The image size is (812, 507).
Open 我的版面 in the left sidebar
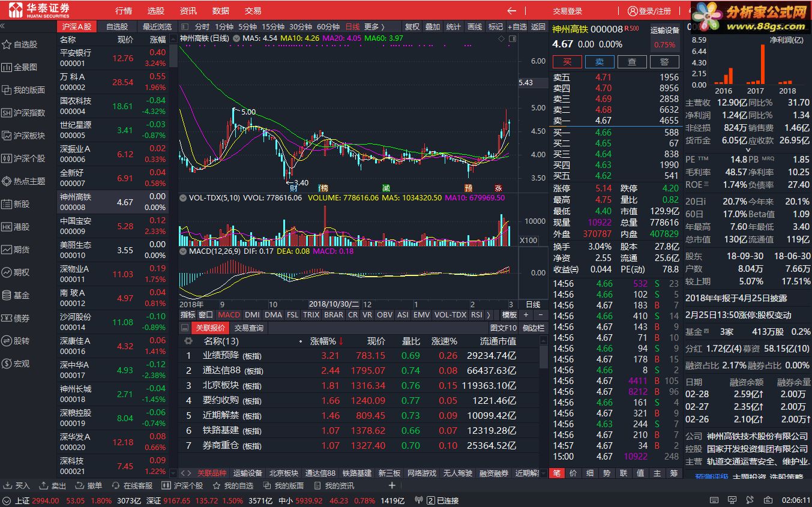[24, 90]
